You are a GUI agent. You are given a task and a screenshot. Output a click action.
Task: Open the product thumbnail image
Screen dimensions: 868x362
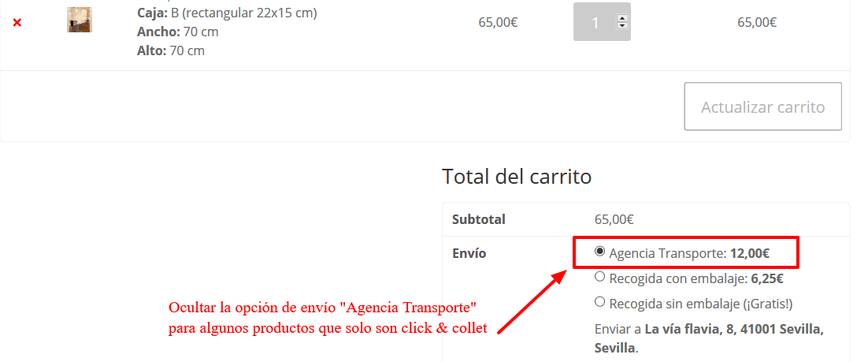(80, 20)
